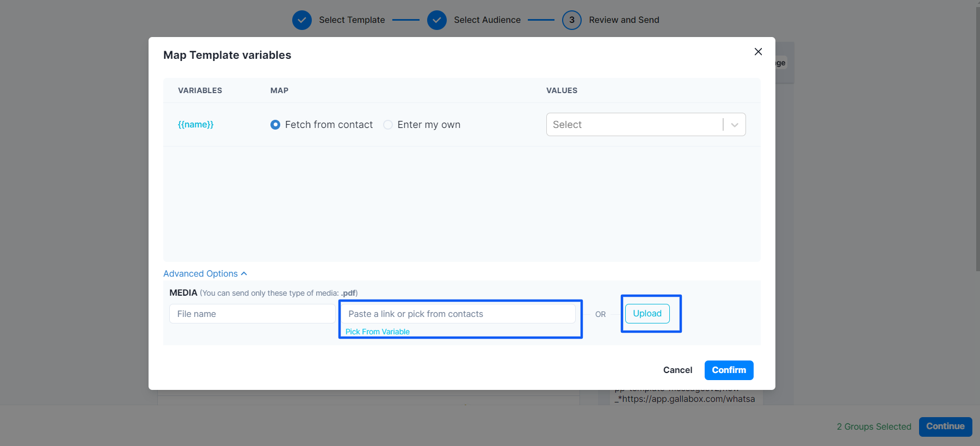Collapse the Advanced Options section
The width and height of the screenshot is (980, 446).
point(205,273)
